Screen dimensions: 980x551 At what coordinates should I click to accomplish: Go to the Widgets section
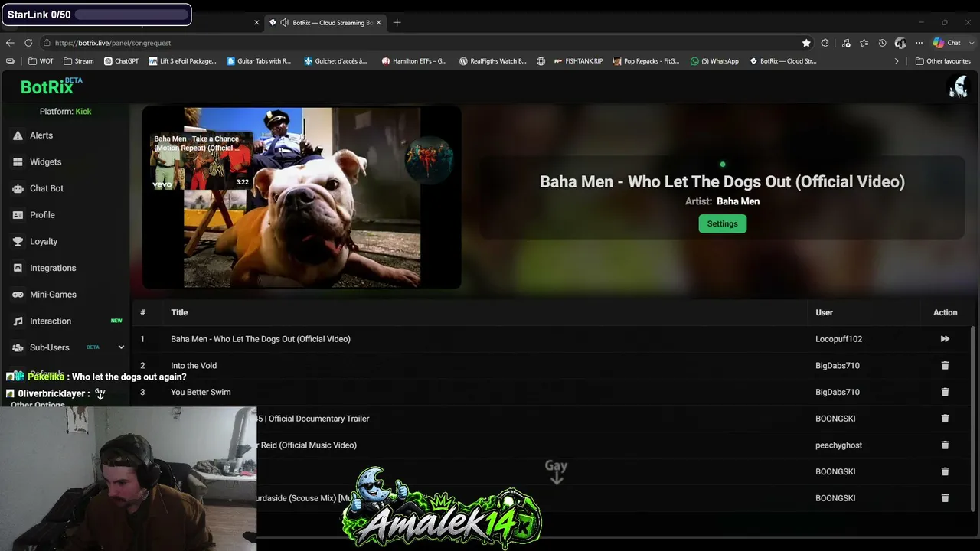tap(45, 162)
